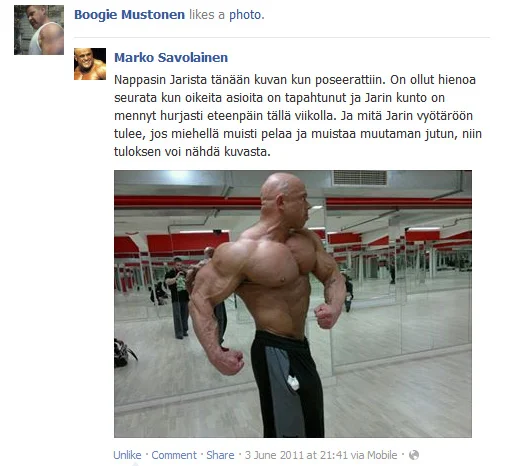Open the 3 June 2011 timestamp link
This screenshot has width=511, height=466.
[298, 455]
